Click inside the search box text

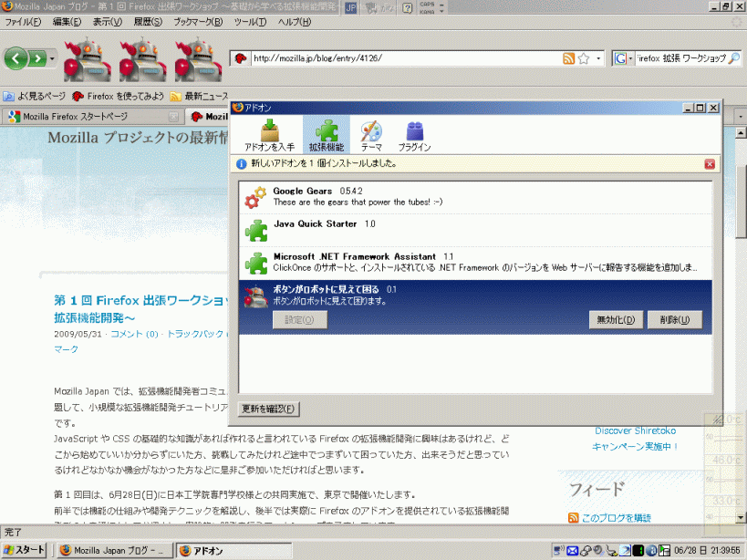point(681,58)
